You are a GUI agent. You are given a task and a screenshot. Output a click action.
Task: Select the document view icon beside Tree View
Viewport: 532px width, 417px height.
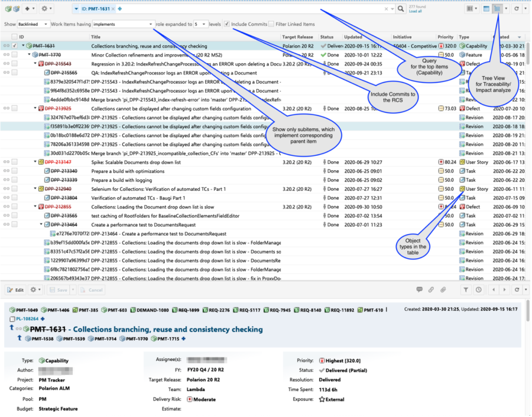tap(486, 8)
